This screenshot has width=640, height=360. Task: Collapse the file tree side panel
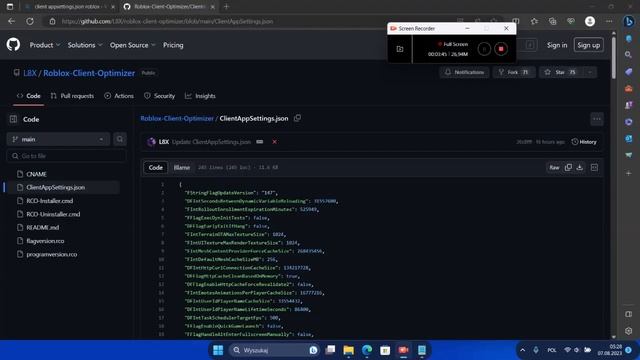coord(13,119)
